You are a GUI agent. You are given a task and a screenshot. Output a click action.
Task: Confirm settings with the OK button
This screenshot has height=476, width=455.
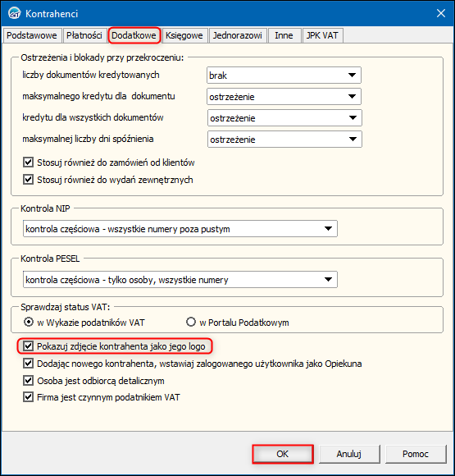(x=283, y=454)
